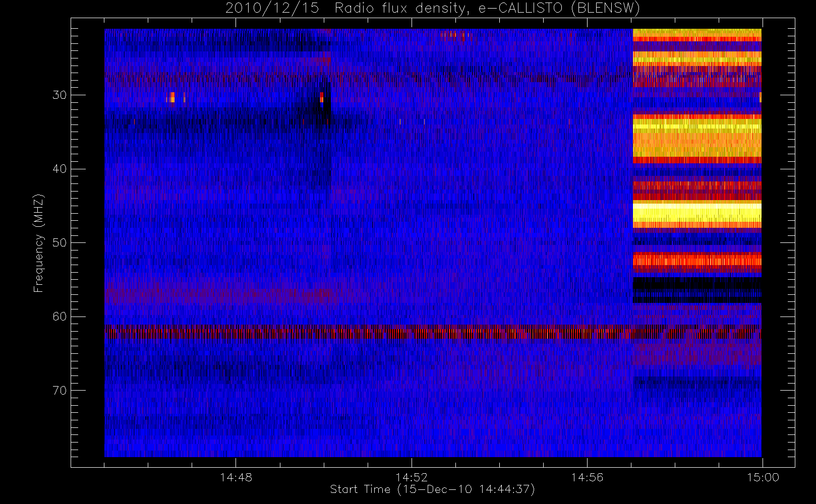Click the "Frequency (MHZ)" axis label
This screenshot has width=816, height=504.
(x=39, y=243)
